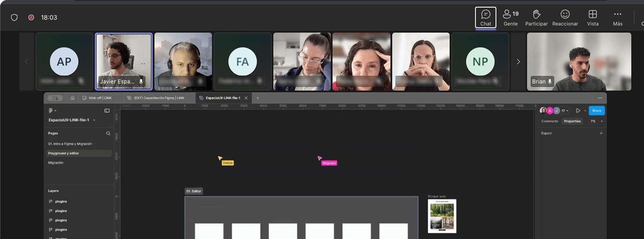
Task: Show next participants with right arrow
Action: point(518,61)
